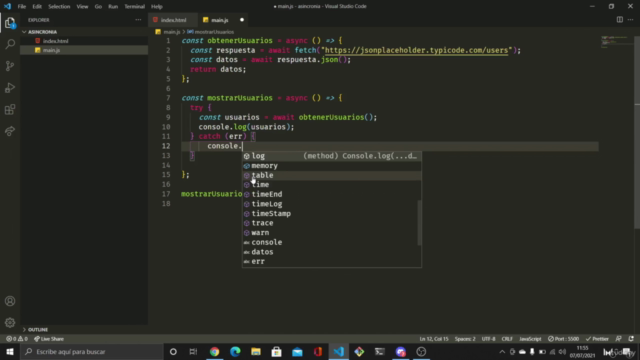Viewport: 640px width, 360px height.
Task: Open the Terminal menu
Action: pos(134,7)
